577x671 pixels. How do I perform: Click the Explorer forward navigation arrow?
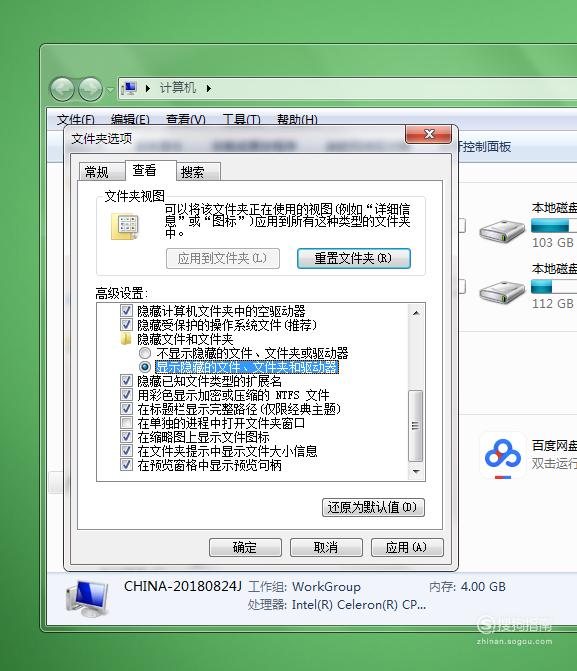pos(90,89)
